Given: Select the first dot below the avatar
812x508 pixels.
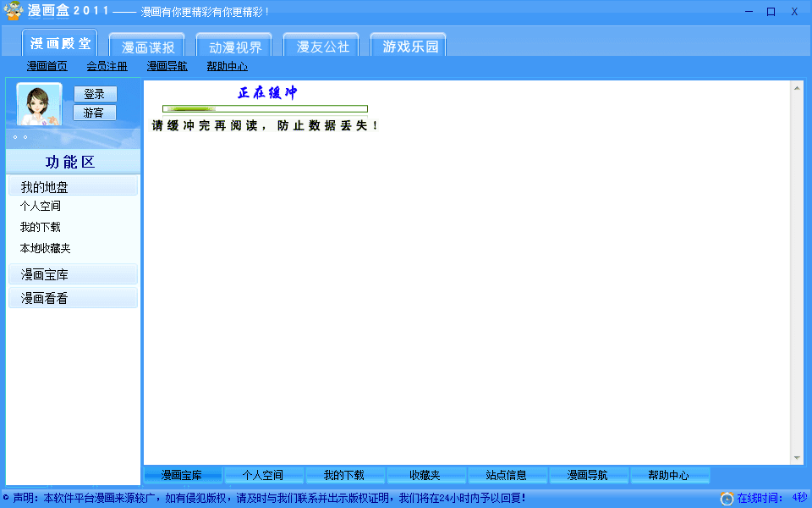Looking at the screenshot, I should [15, 137].
